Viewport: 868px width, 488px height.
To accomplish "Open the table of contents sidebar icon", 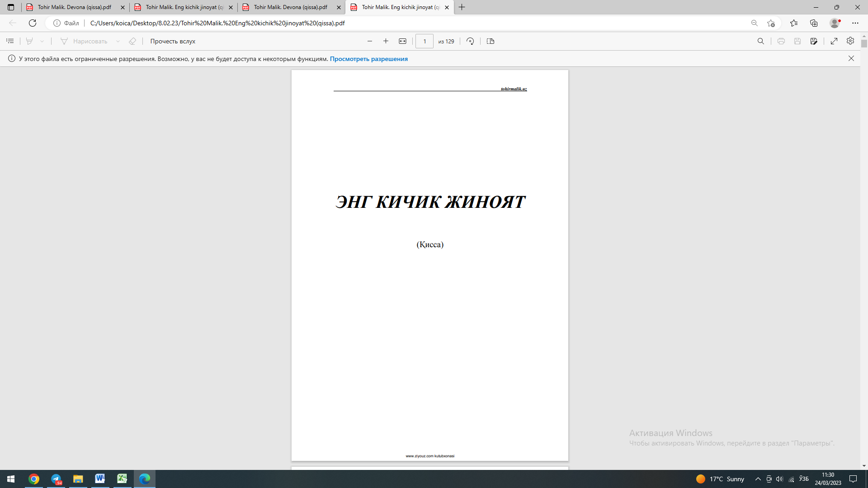I will coord(10,41).
